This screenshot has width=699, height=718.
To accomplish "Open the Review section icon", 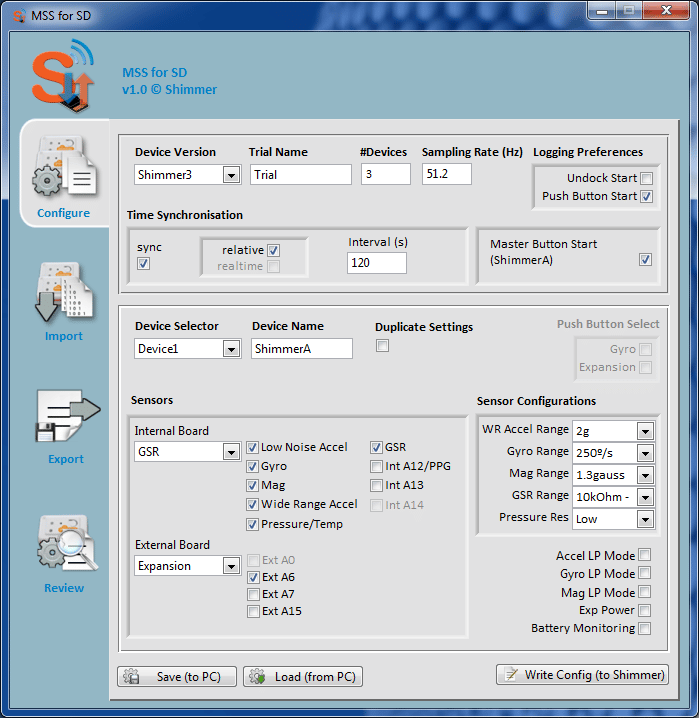I will 67,543.
